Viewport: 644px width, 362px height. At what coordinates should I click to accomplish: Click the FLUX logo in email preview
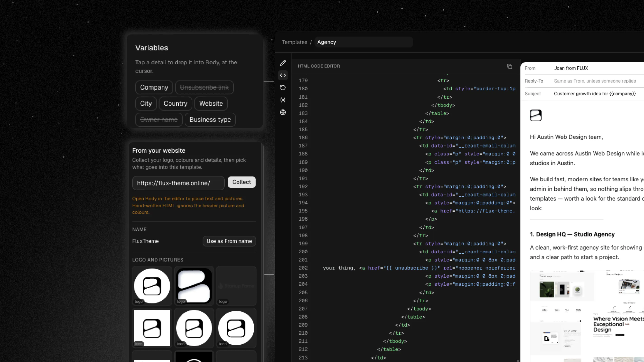click(x=536, y=115)
